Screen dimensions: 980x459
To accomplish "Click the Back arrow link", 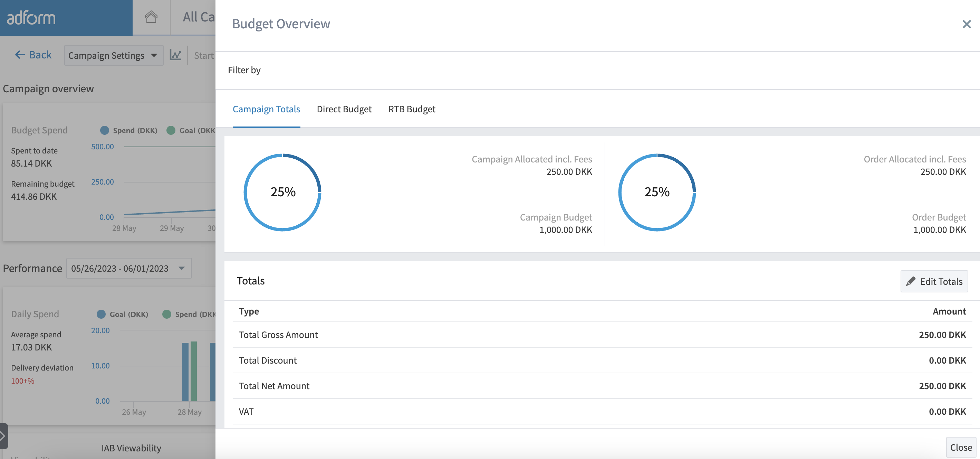I will (x=33, y=55).
